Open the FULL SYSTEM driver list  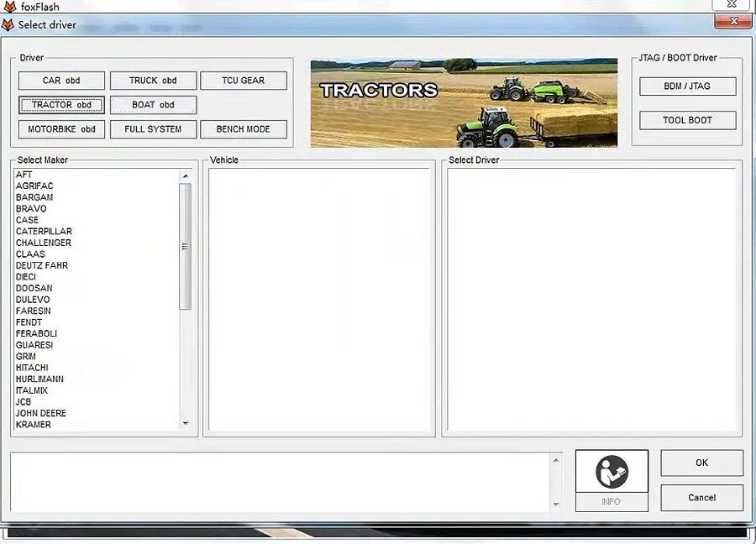(153, 129)
